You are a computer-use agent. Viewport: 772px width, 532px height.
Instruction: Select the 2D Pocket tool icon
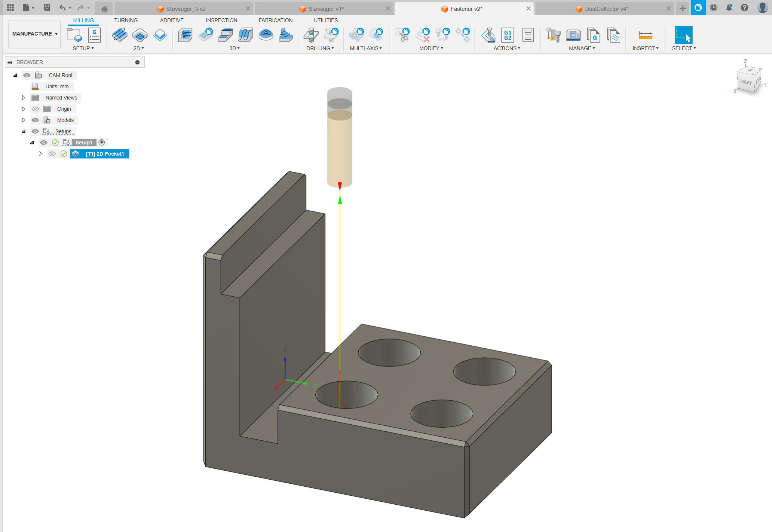point(140,35)
